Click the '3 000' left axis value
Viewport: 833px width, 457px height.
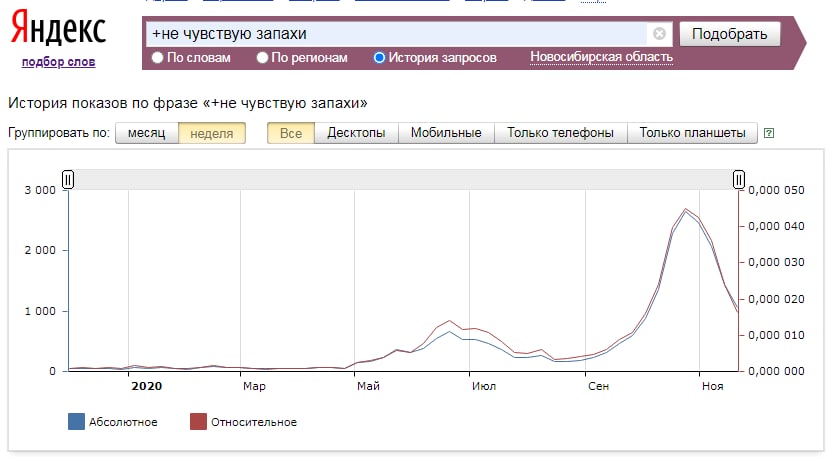(x=40, y=190)
